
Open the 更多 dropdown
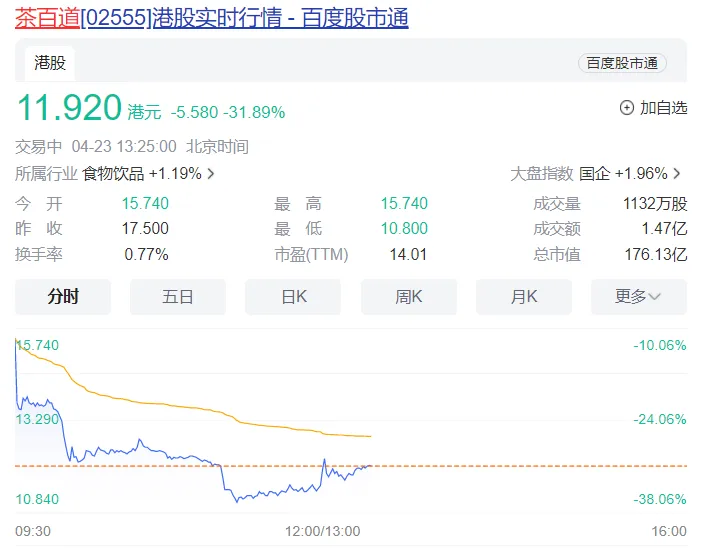pos(639,297)
